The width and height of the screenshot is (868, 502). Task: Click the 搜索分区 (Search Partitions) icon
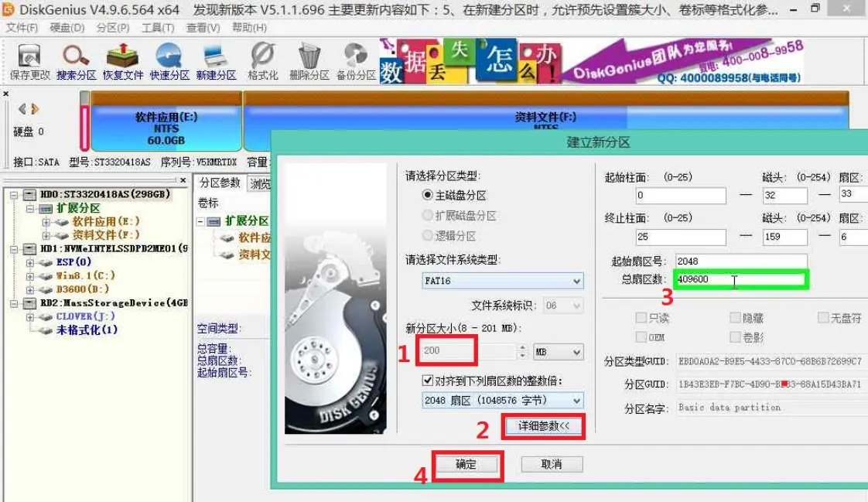(x=76, y=62)
